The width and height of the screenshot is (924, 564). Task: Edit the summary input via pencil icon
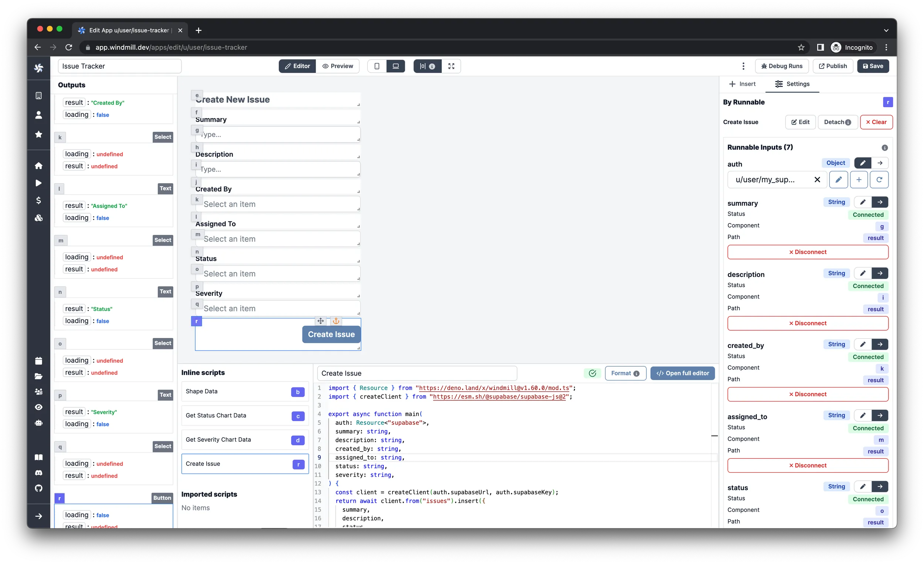point(863,202)
